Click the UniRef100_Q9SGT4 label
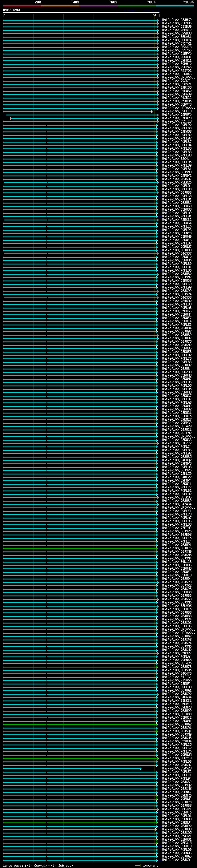197x868 pixels. [177, 81]
